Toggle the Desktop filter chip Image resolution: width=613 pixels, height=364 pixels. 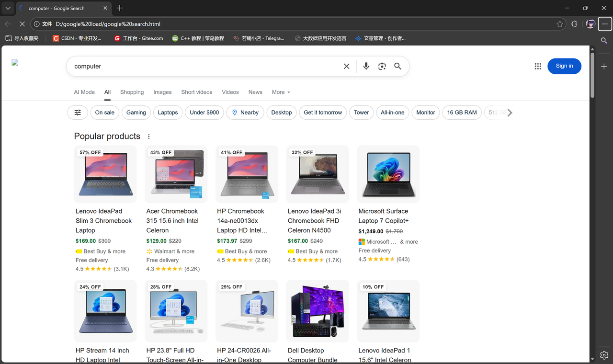point(282,113)
